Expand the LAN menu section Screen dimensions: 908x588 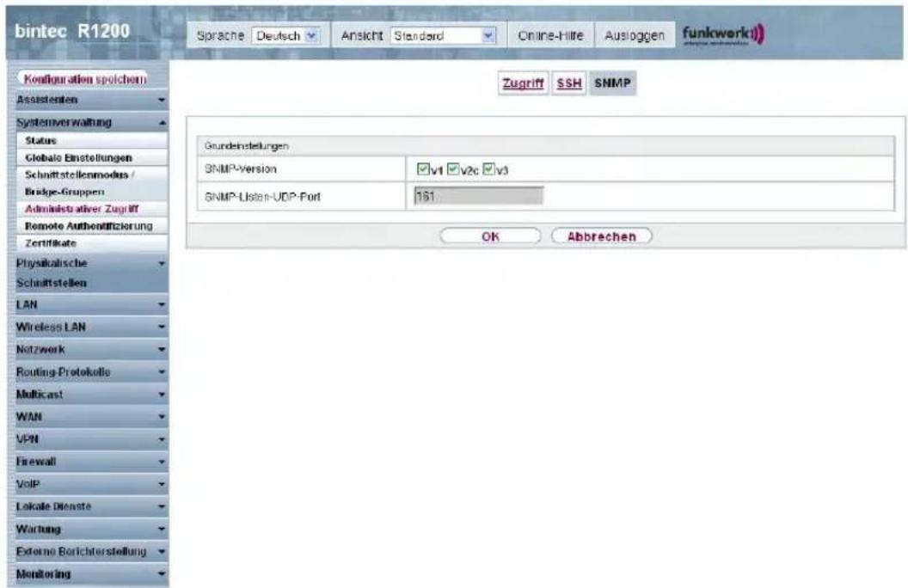tap(91, 305)
